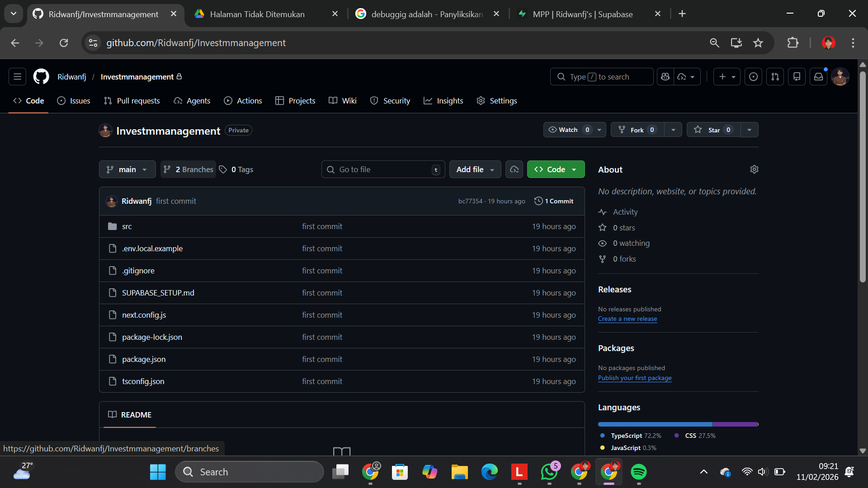This screenshot has width=868, height=488.
Task: Open Spotify from the taskbar
Action: (638, 472)
